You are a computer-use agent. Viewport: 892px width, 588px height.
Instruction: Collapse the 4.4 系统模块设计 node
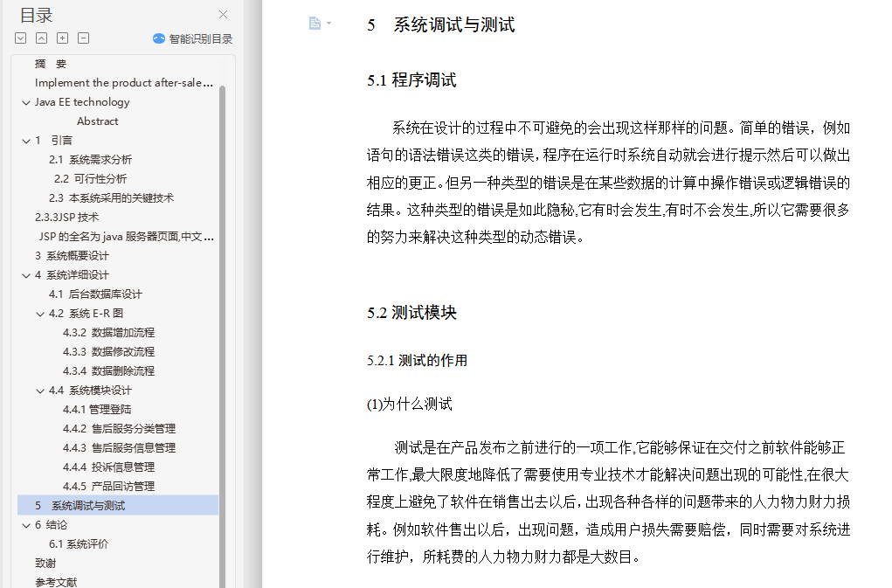point(40,391)
